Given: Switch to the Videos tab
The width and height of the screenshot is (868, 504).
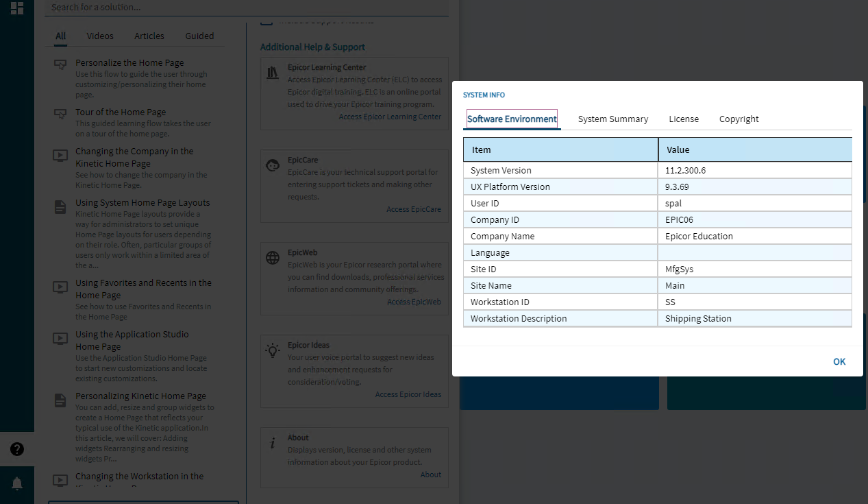Looking at the screenshot, I should (100, 36).
